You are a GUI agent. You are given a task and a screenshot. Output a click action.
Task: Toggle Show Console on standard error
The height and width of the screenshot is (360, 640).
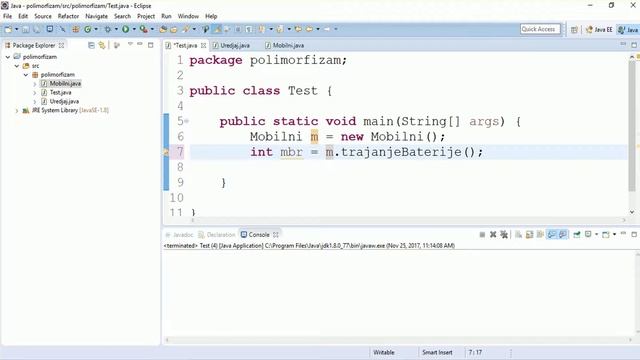click(x=563, y=235)
